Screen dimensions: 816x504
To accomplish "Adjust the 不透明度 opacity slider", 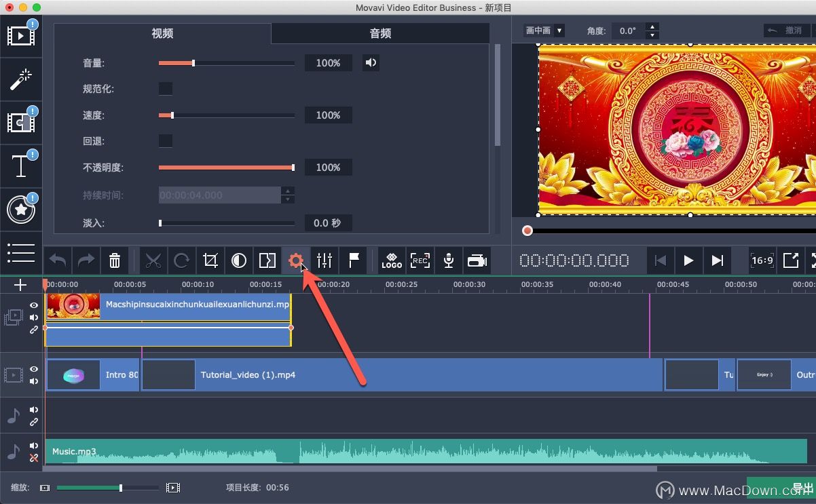I will point(227,168).
